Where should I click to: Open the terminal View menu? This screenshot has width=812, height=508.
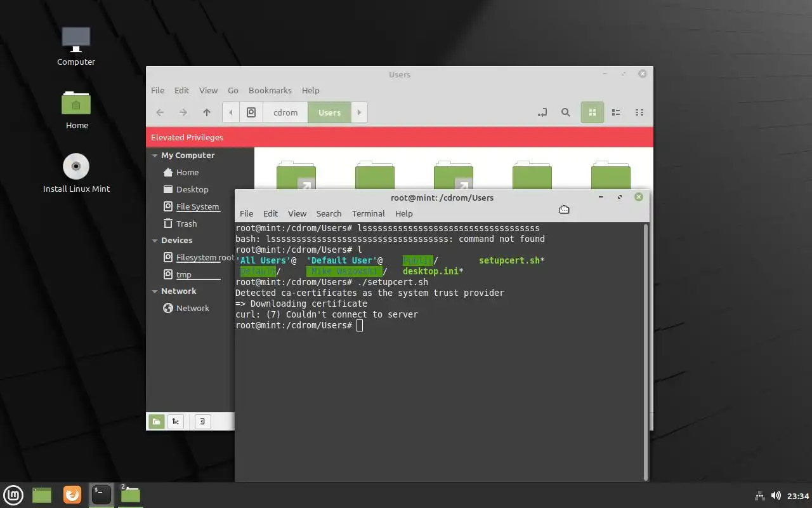click(298, 213)
